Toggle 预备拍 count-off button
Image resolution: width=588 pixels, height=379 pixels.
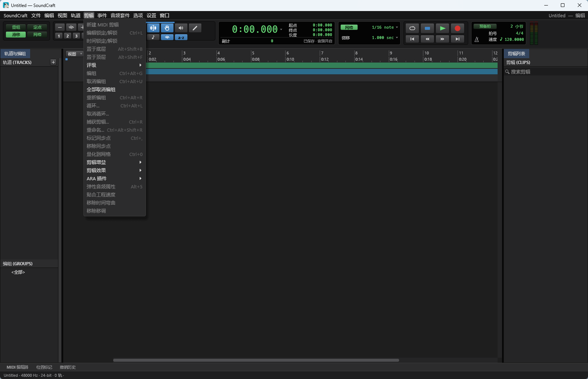pos(485,26)
